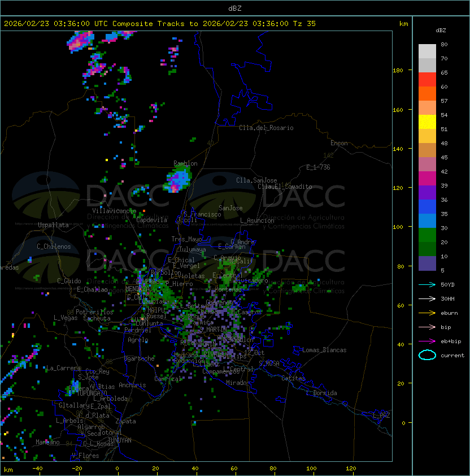Select the purple 36-39 dBZ swatch
The height and width of the screenshot is (476, 470).
pos(427,192)
